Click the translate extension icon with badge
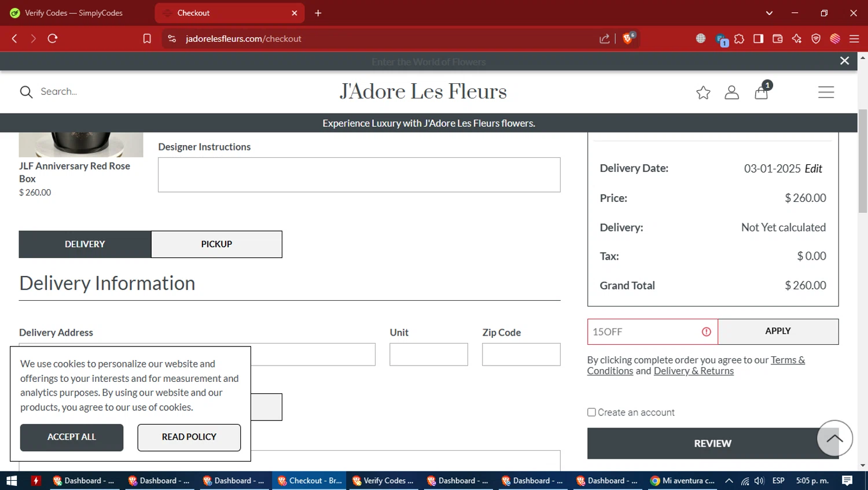The image size is (868, 490). (x=722, y=40)
